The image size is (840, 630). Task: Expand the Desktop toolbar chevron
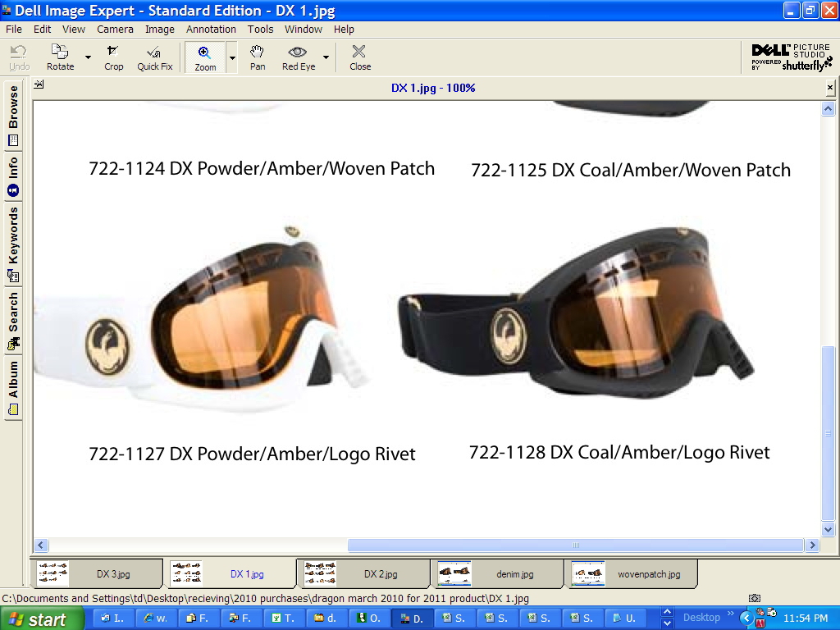730,614
